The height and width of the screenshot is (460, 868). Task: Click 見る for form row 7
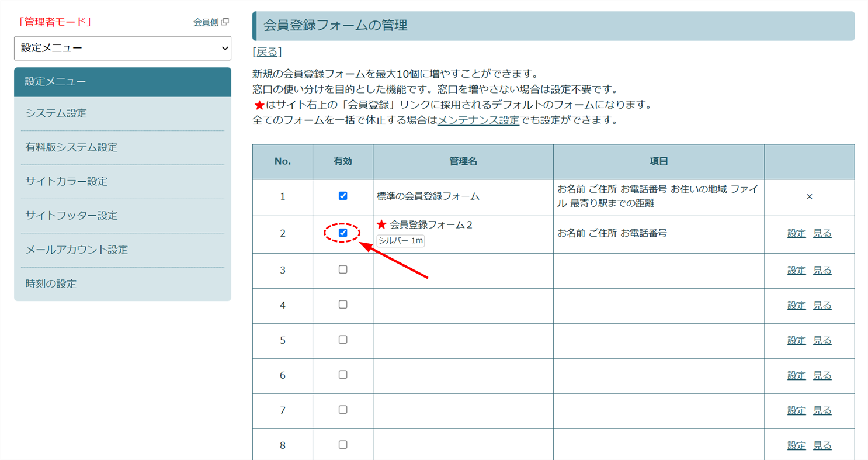[x=822, y=410]
